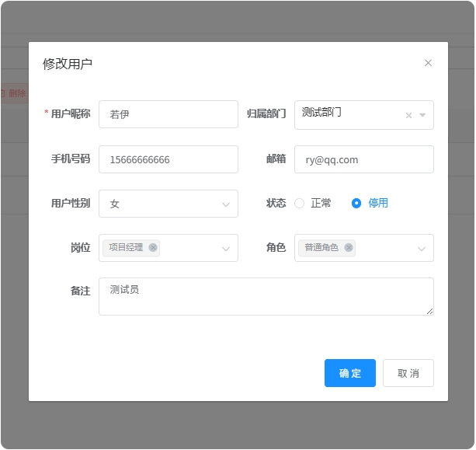The image size is (476, 450).
Task: Open the 用户性别 dropdown
Action: [x=169, y=204]
